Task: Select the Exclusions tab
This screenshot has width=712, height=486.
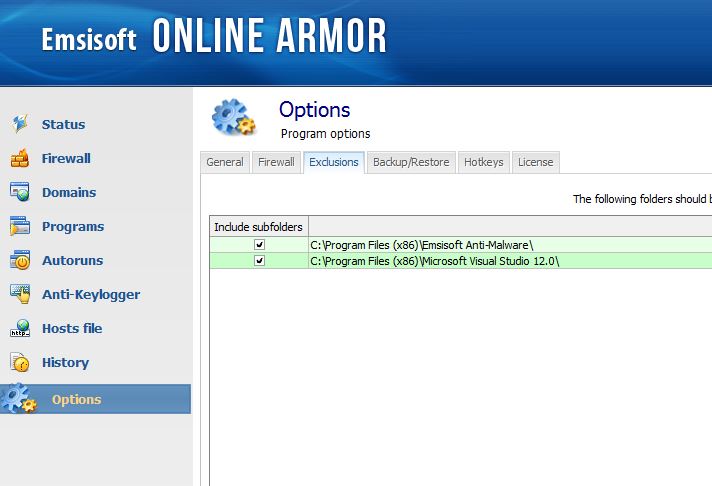Action: (334, 162)
